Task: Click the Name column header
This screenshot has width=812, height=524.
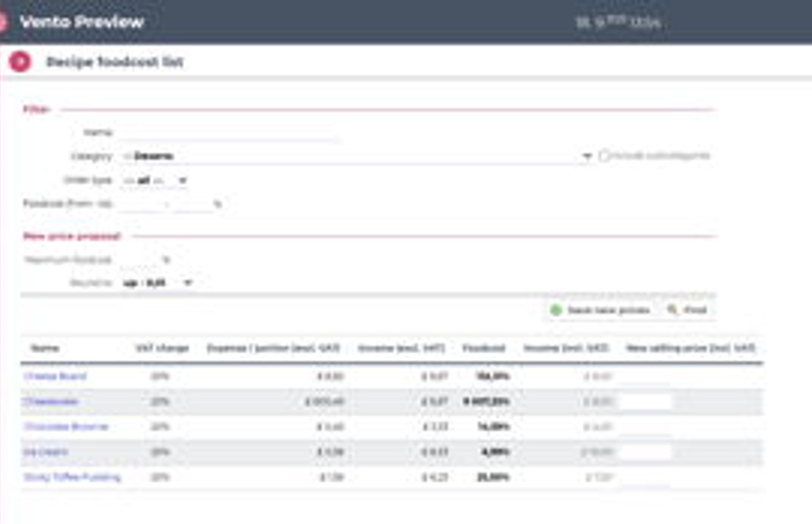Action: pos(45,348)
